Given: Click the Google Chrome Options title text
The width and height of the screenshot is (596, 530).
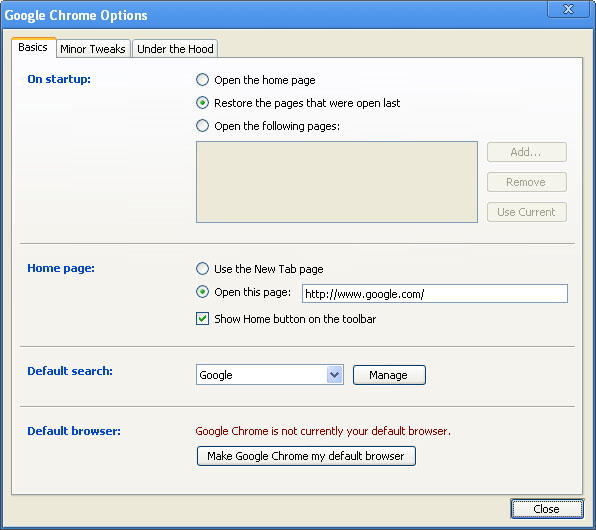Looking at the screenshot, I should pos(76,16).
